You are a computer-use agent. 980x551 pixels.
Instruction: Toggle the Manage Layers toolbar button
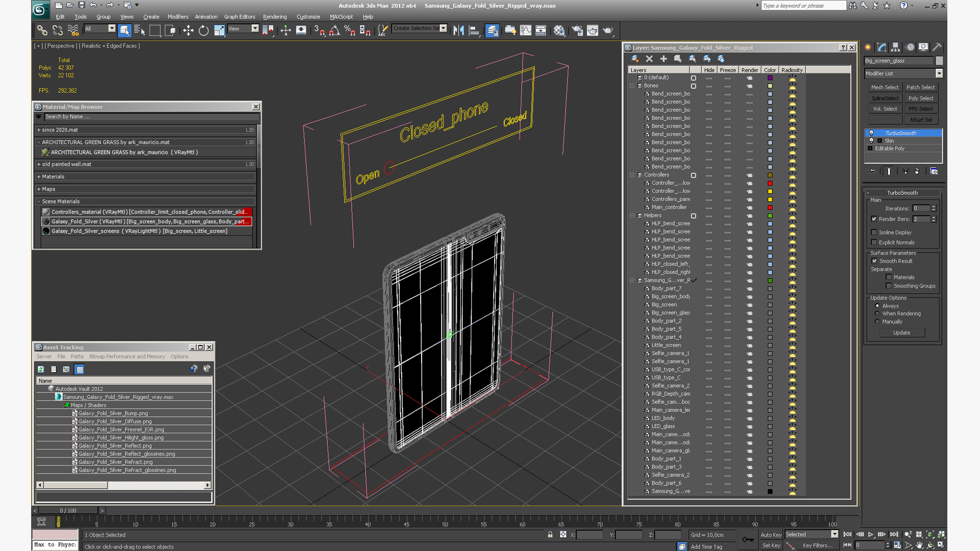pyautogui.click(x=492, y=31)
